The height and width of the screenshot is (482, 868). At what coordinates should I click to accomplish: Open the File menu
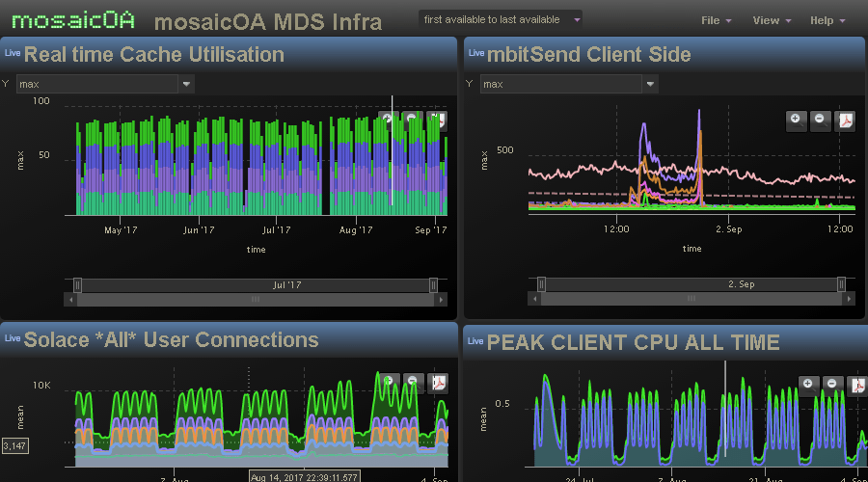click(x=716, y=20)
